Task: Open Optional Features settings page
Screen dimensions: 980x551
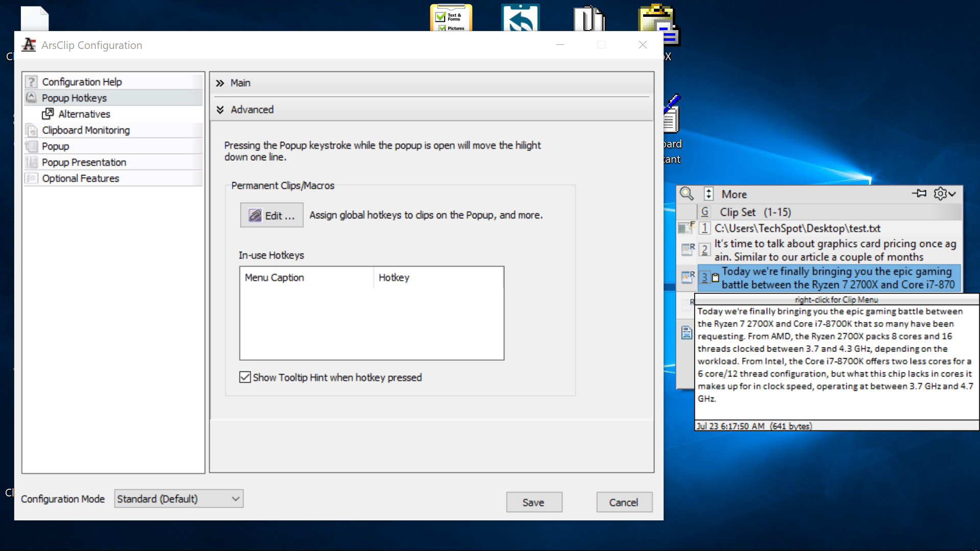Action: pos(81,179)
